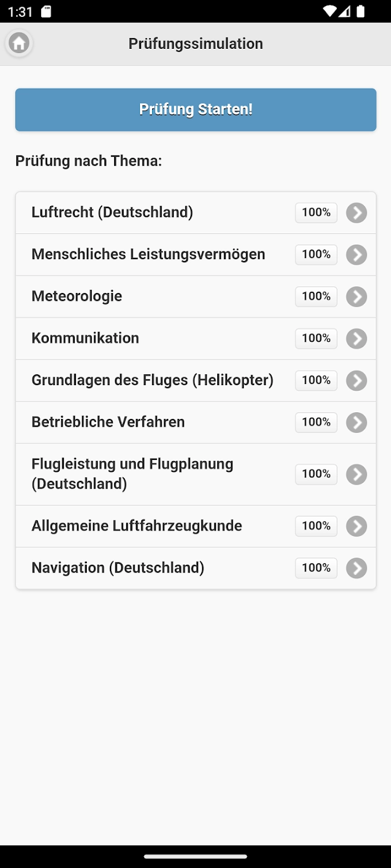Expand Allgemeine Luftfahrzeugkunde via its chevron
391x868 pixels.
(x=357, y=526)
